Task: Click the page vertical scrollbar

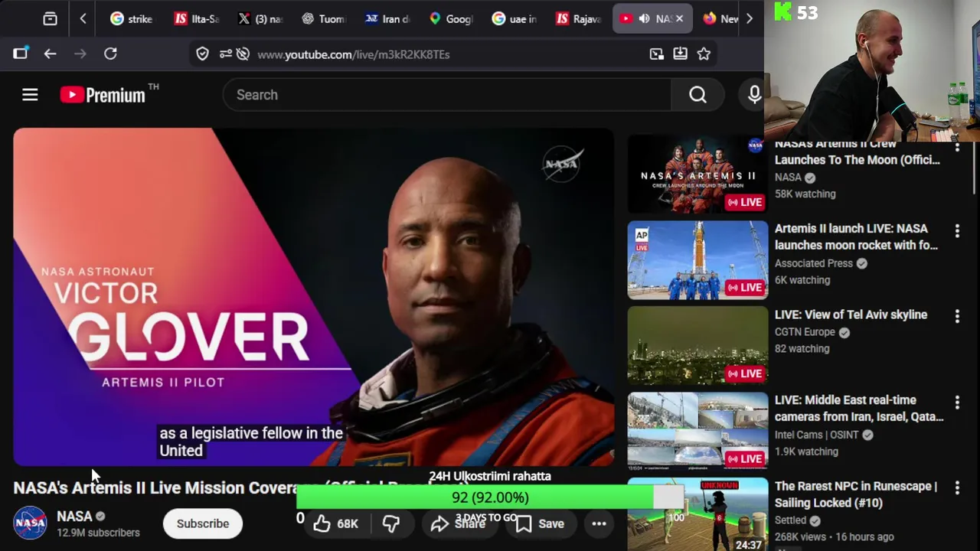Action: pyautogui.click(x=975, y=168)
